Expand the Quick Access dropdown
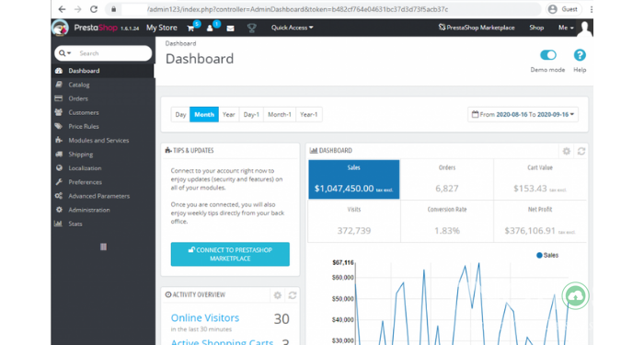This screenshot has height=345, width=644. click(292, 28)
